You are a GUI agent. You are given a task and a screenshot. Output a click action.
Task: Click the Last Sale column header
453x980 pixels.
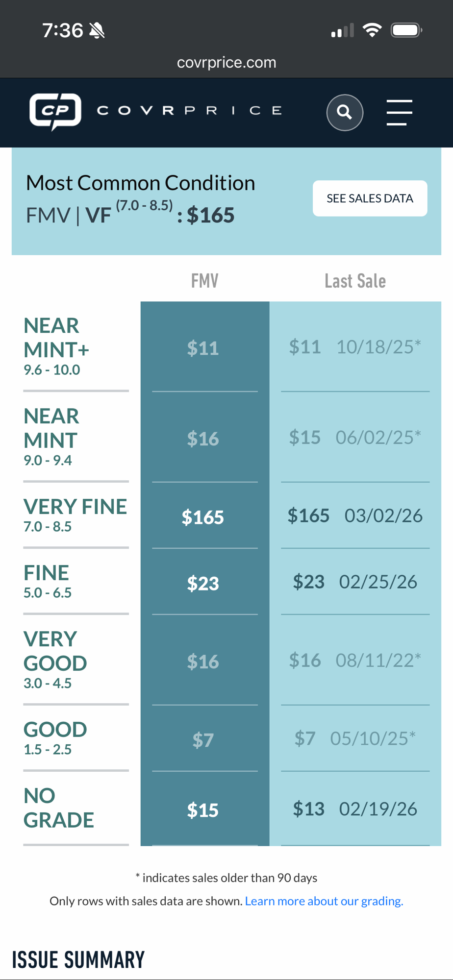(355, 281)
